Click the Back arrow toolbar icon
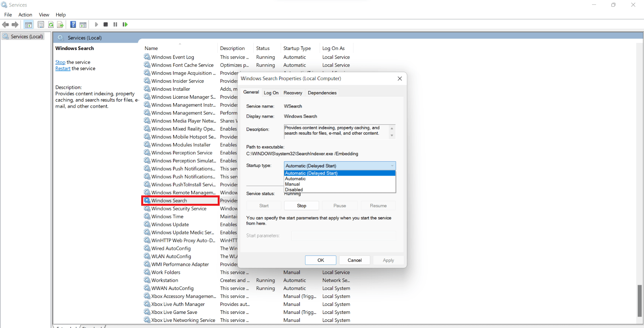 6,25
